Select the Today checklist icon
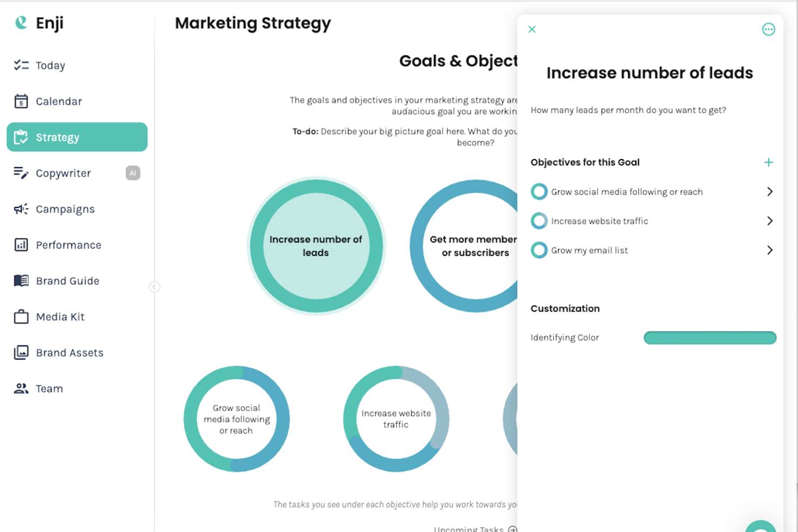 pyautogui.click(x=21, y=65)
